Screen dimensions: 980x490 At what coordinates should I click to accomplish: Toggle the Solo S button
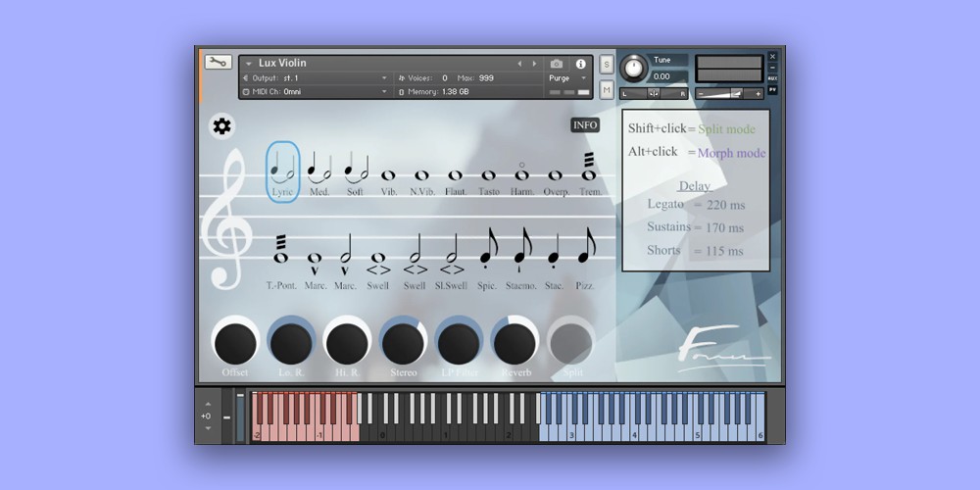(x=607, y=65)
